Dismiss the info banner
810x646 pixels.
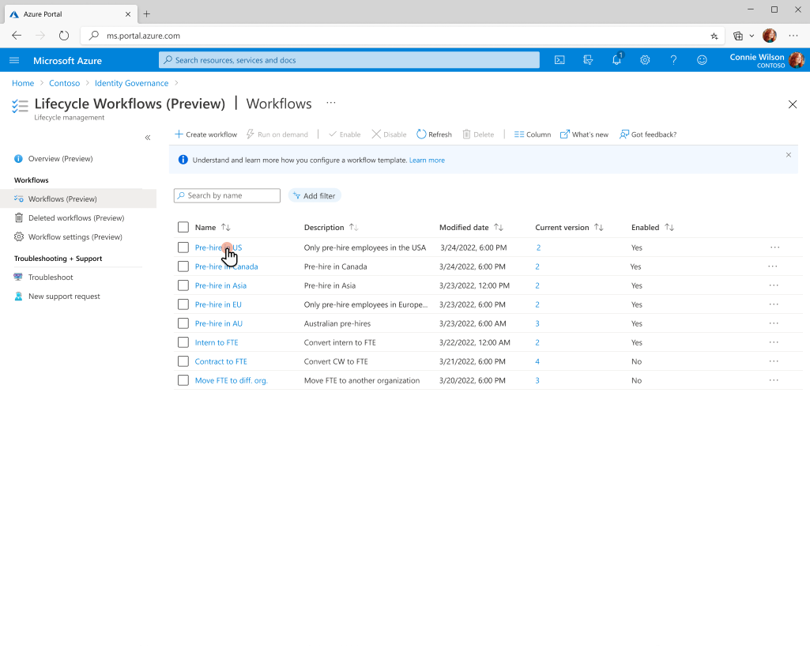(788, 155)
